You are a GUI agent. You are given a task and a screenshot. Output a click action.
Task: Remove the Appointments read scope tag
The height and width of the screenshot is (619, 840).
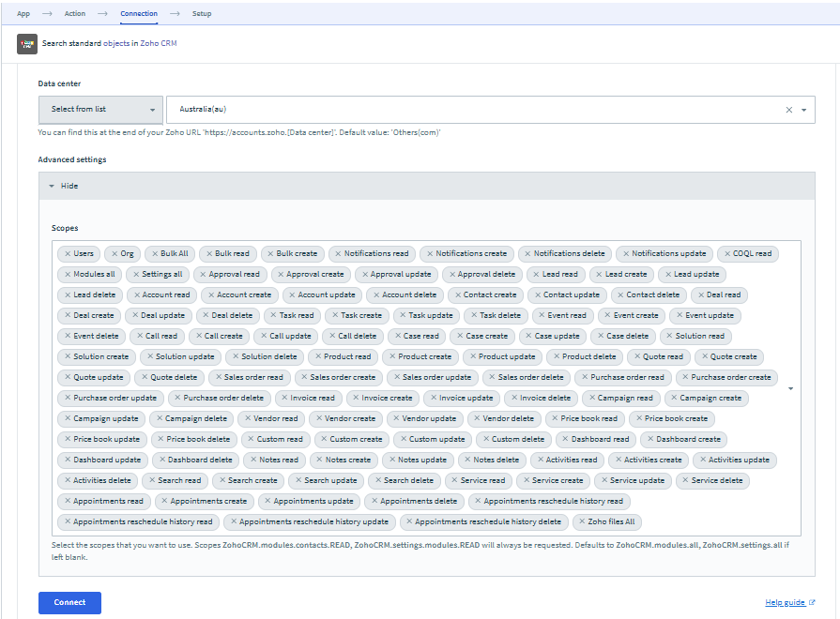(x=68, y=501)
